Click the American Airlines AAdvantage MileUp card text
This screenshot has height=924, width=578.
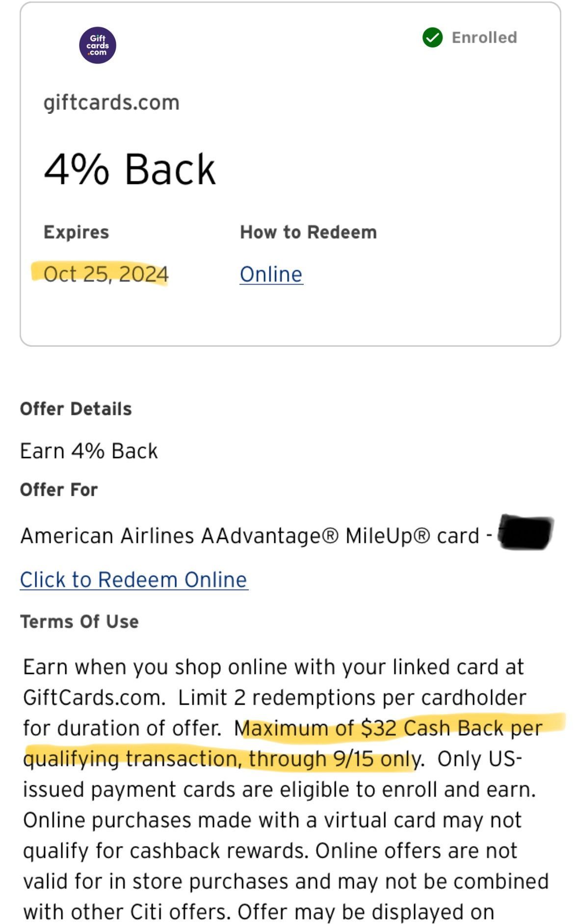pos(250,536)
